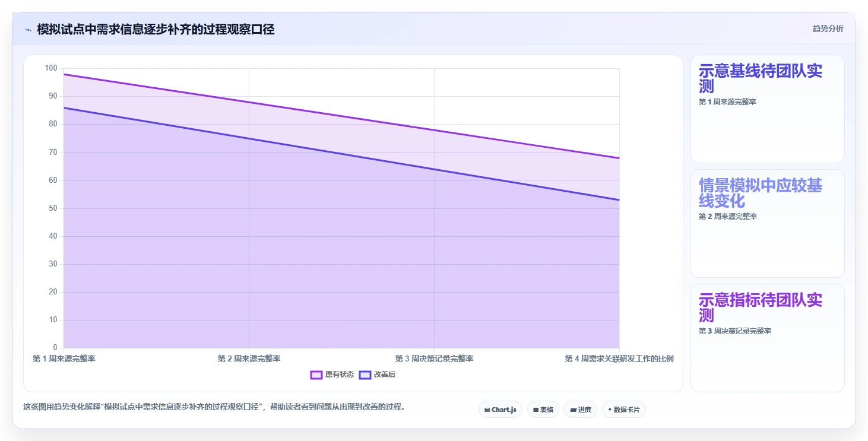Click the 趋势分析 label in header
Viewport: 868px width, 441px height.
point(828,28)
